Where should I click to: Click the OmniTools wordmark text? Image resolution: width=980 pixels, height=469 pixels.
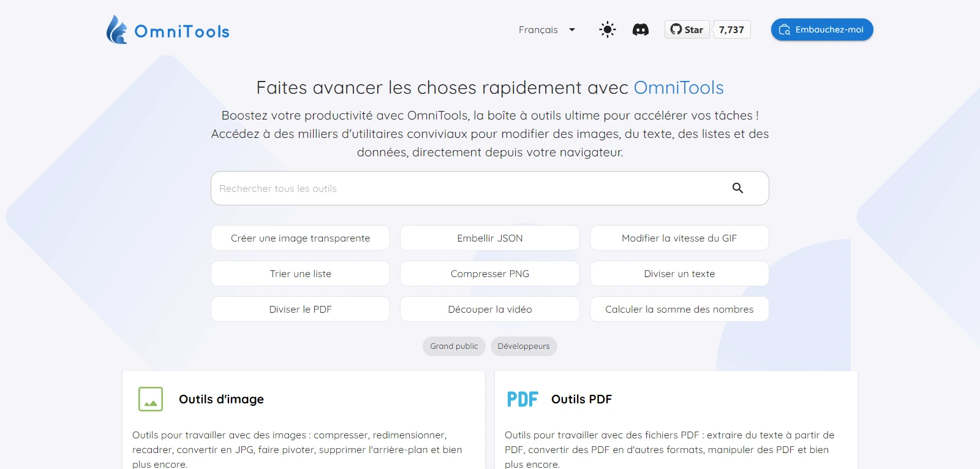(x=182, y=31)
